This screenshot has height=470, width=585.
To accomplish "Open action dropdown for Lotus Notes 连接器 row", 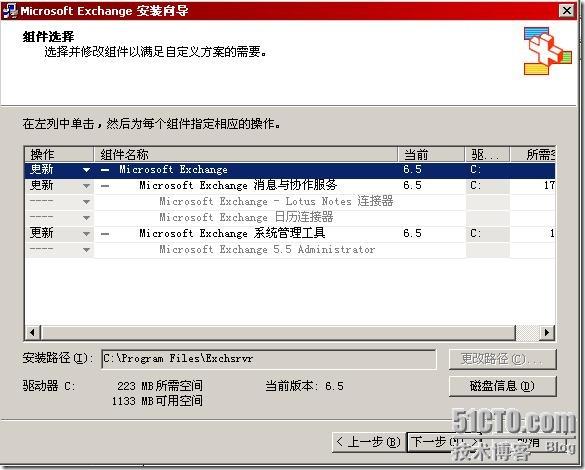I will click(86, 202).
